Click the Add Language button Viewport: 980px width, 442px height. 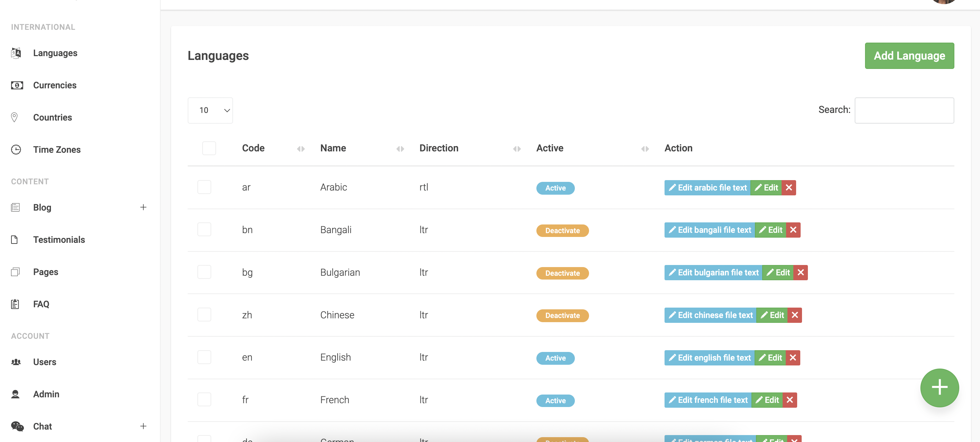tap(909, 55)
